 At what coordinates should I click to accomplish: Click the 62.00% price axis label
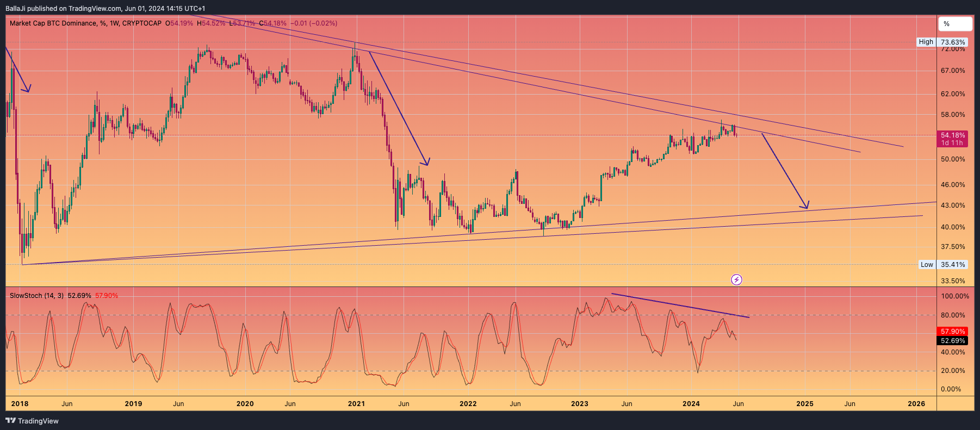click(953, 94)
